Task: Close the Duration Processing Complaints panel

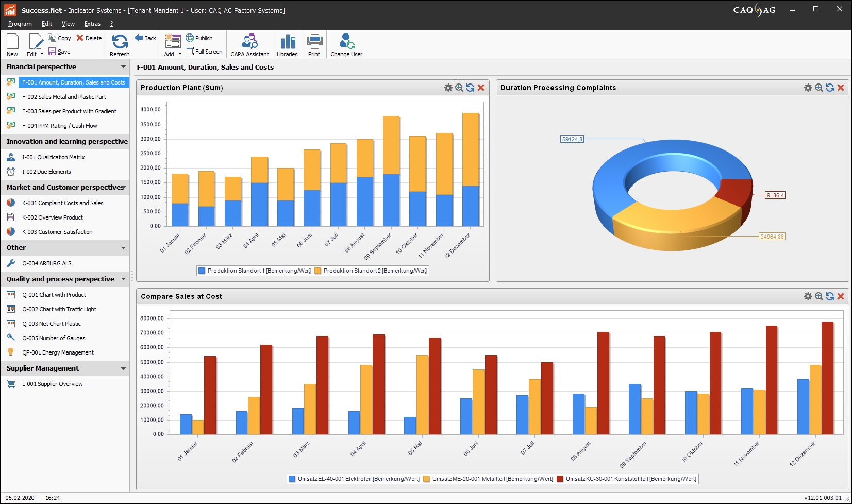Action: [841, 88]
